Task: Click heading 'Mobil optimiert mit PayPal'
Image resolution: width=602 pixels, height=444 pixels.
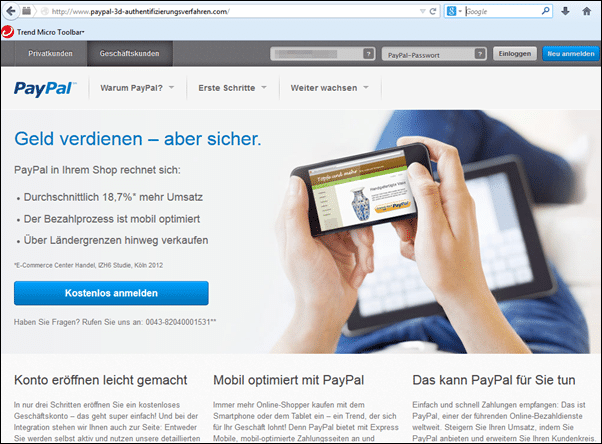Action: (x=288, y=380)
